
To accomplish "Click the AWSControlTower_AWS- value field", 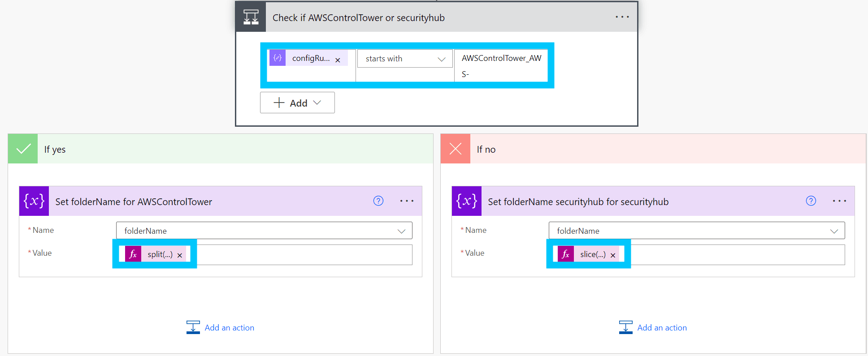I will [x=501, y=65].
